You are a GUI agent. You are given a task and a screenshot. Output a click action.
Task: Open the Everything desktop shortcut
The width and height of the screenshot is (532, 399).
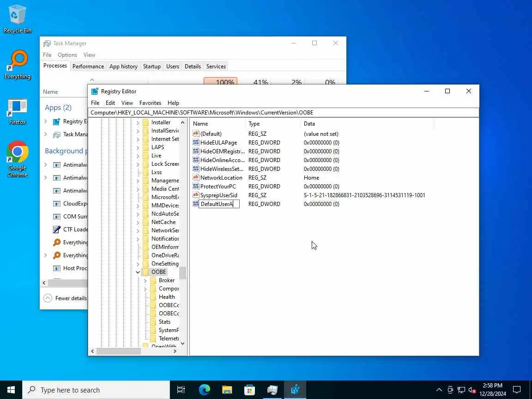17,65
